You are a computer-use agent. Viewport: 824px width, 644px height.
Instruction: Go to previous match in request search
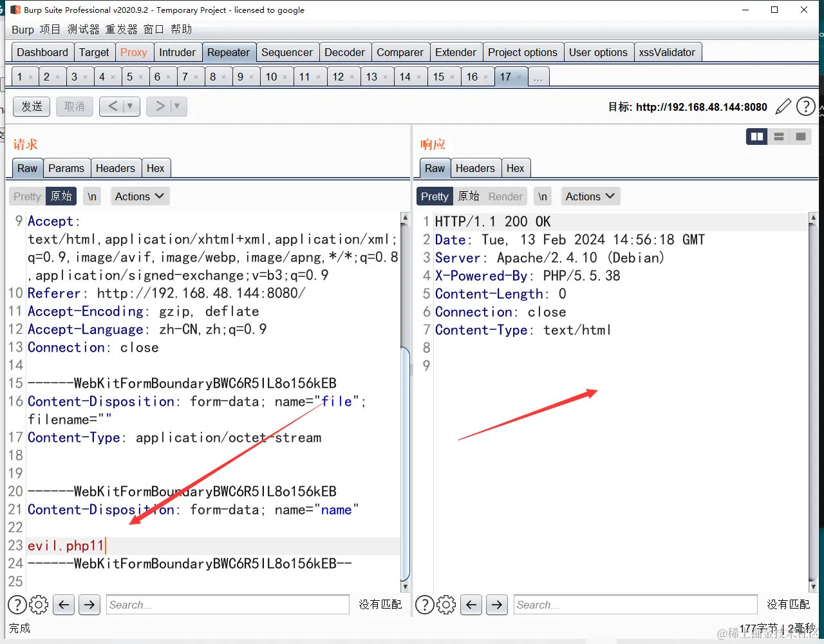pyautogui.click(x=63, y=605)
